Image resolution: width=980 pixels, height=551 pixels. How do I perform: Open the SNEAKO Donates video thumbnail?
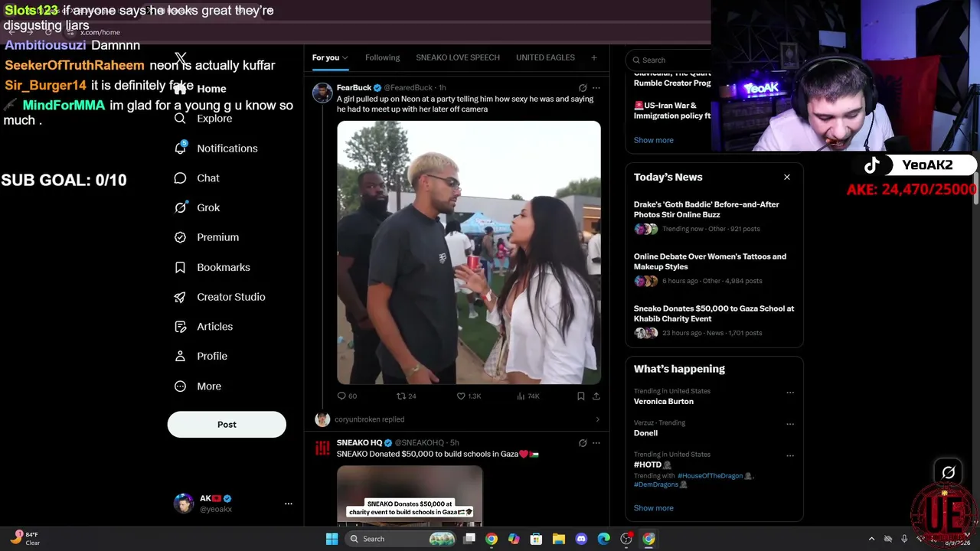pyautogui.click(x=410, y=497)
